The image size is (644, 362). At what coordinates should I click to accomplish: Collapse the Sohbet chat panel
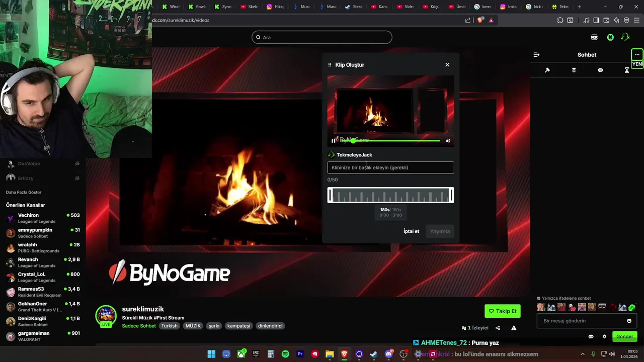(536, 55)
